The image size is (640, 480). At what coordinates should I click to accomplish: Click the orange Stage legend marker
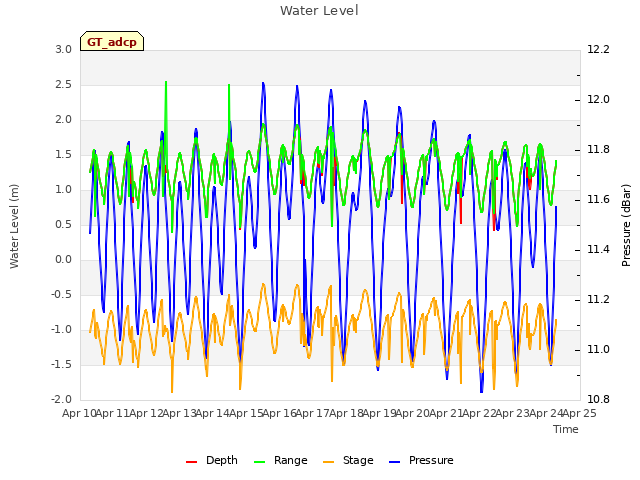328,462
